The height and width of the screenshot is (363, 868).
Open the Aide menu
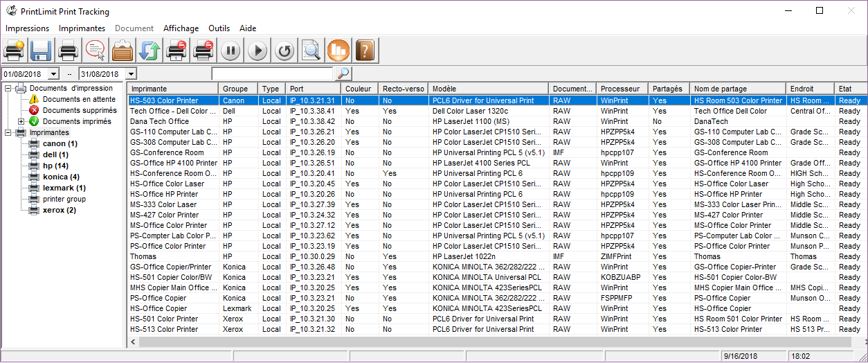(248, 28)
